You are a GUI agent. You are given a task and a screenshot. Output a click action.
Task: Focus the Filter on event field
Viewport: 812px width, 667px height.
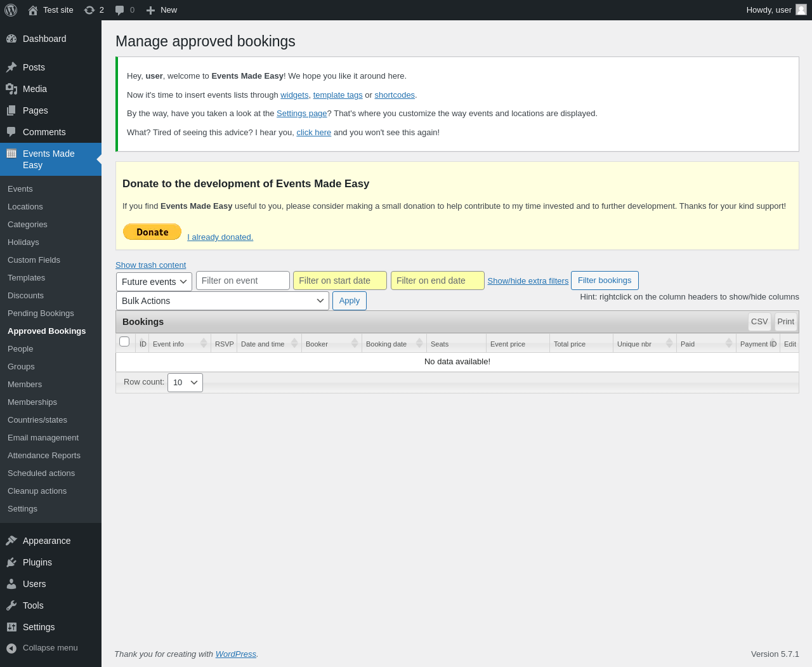[x=243, y=281]
